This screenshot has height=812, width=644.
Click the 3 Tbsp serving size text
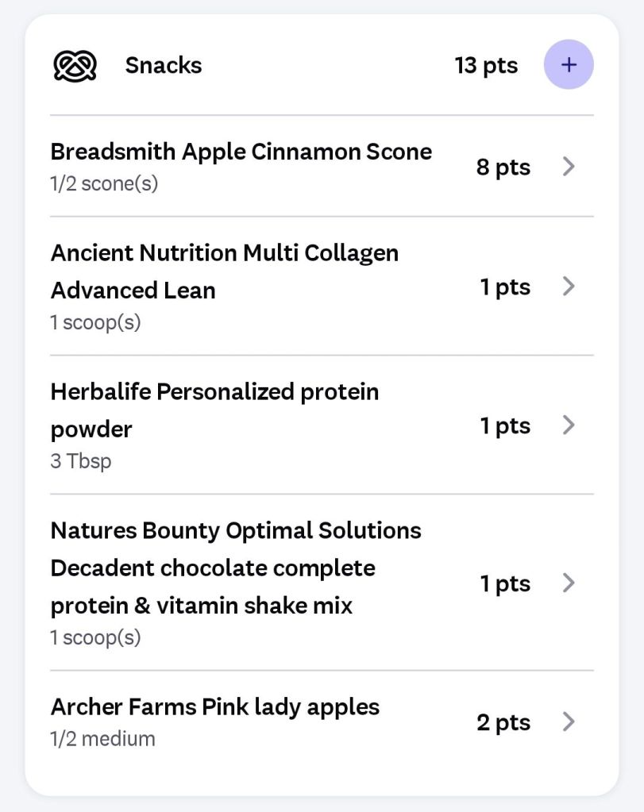81,461
